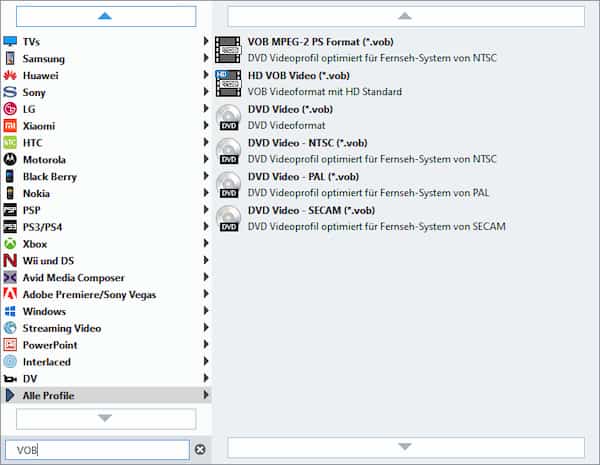This screenshot has height=465, width=600.
Task: Expand the TVs submenu arrow
Action: coord(206,41)
